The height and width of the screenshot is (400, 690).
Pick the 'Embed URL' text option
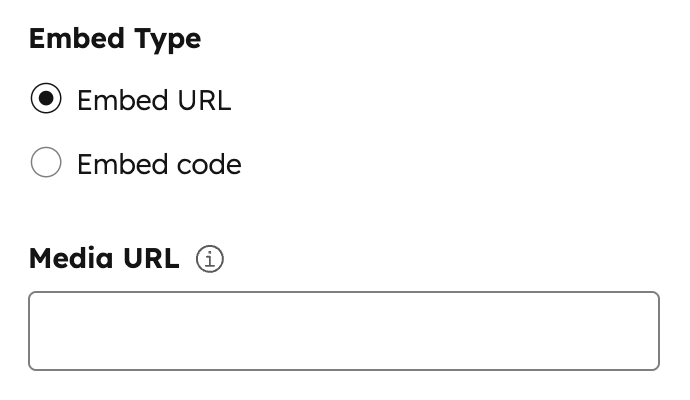pos(153,101)
